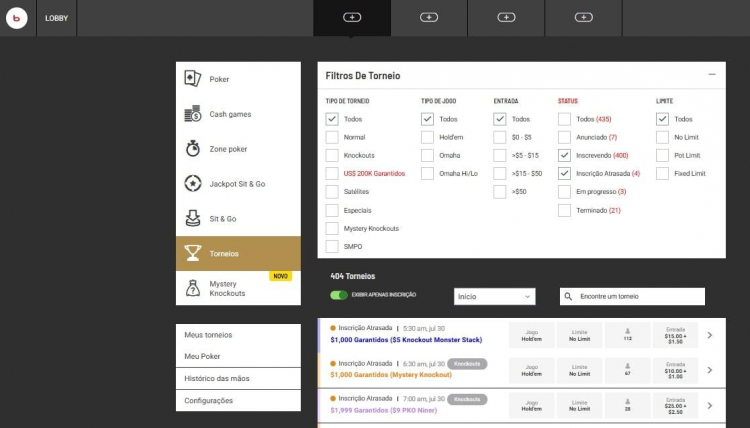The width and height of the screenshot is (750, 428).
Task: Click the Zone poker stopwatch icon
Action: point(193,149)
